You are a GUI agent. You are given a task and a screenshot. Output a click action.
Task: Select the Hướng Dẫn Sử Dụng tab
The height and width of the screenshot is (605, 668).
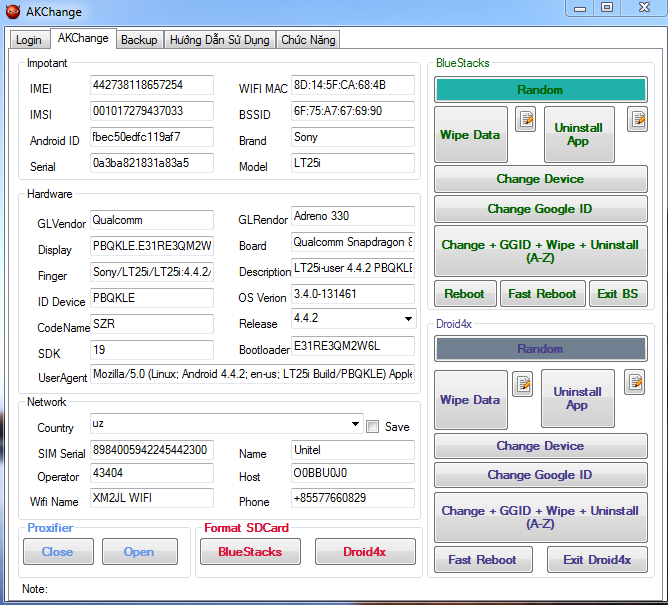pyautogui.click(x=219, y=40)
